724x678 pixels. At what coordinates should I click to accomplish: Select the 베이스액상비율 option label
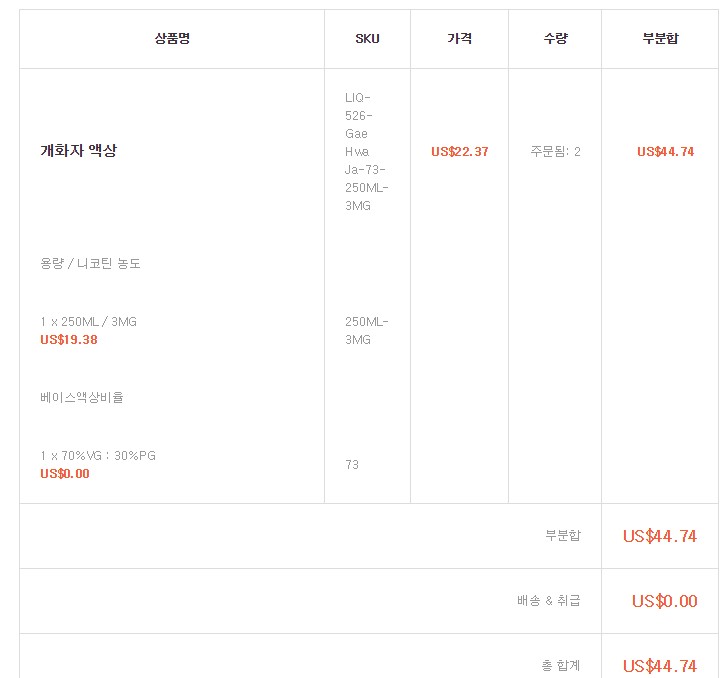82,397
